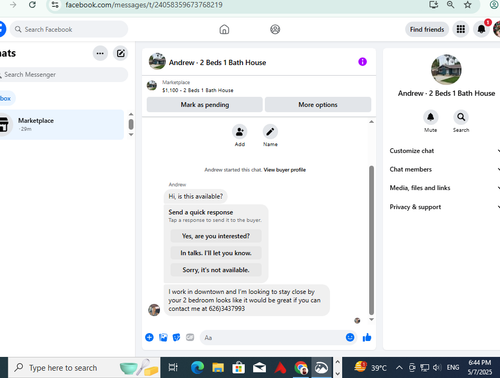The width and height of the screenshot is (500, 378).
Task: Send a thumbs-up like
Action: tap(367, 337)
